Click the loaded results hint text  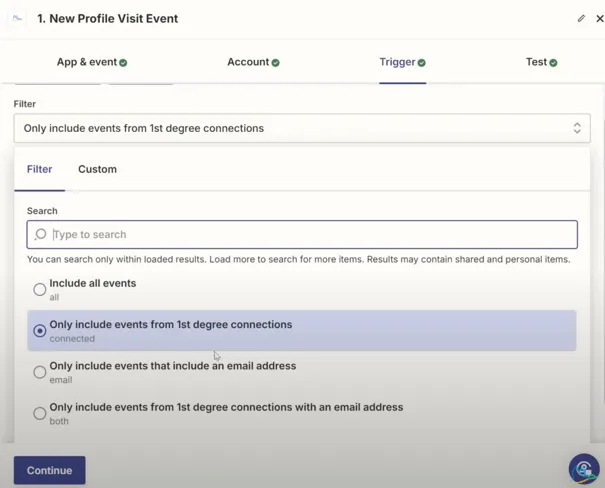[299, 259]
